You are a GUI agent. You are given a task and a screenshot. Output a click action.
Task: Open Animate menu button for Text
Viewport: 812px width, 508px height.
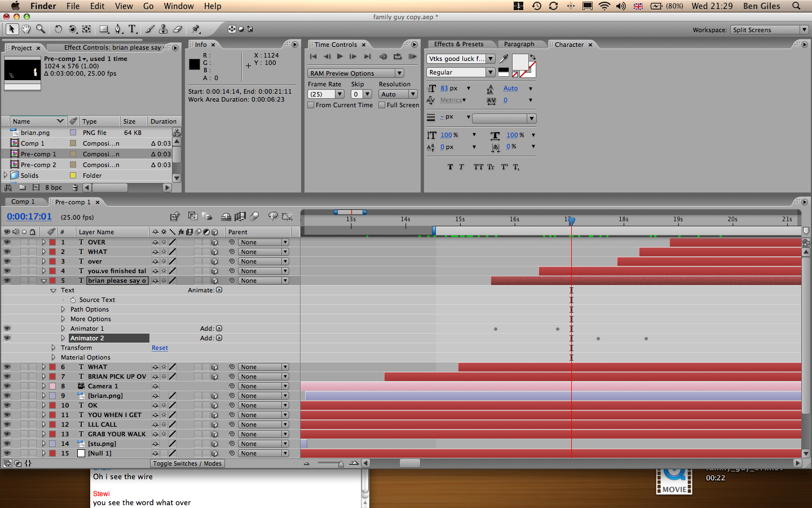point(219,290)
